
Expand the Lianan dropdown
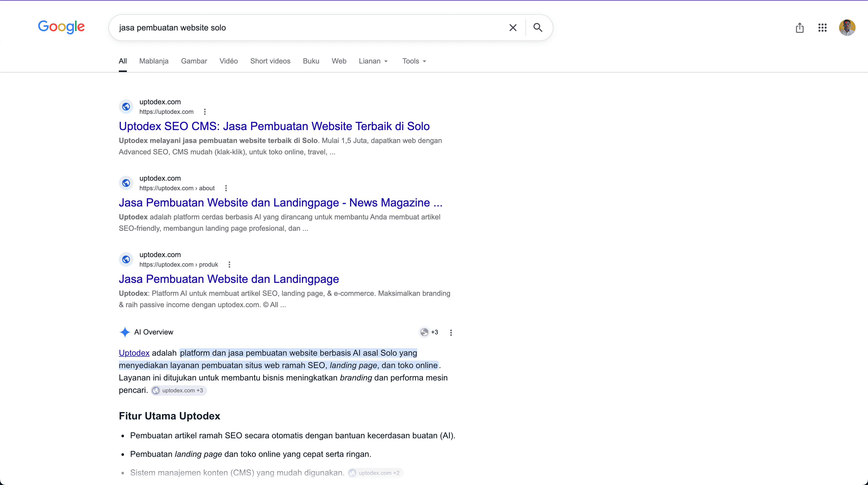373,61
